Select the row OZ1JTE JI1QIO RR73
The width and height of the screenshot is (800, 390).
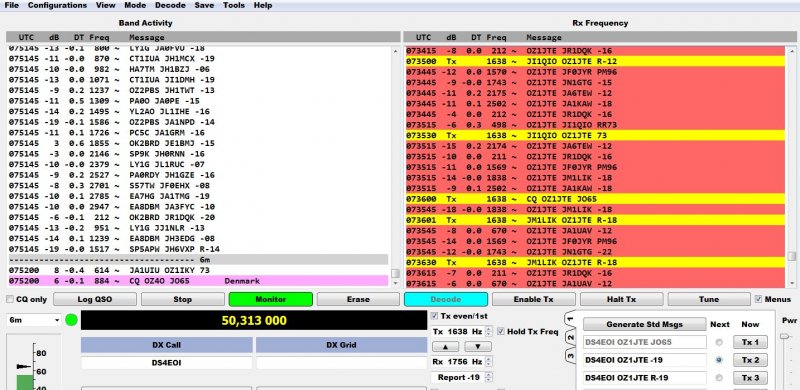point(595,125)
